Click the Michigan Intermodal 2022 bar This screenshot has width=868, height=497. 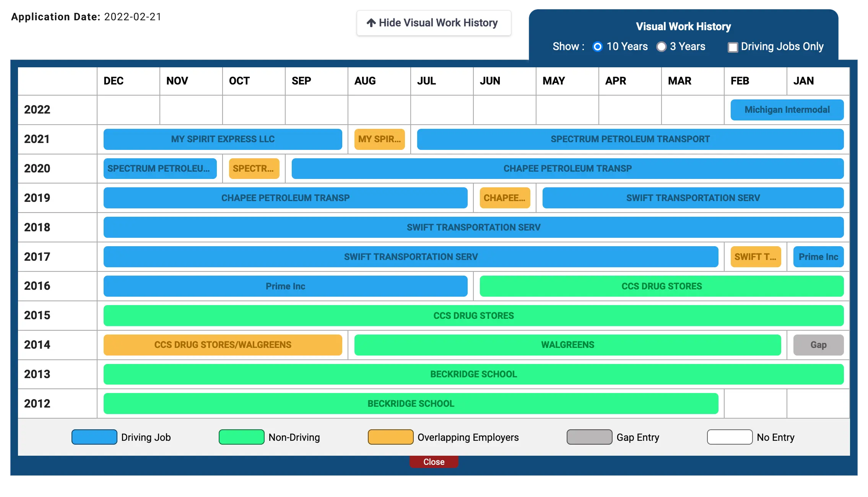[787, 110]
